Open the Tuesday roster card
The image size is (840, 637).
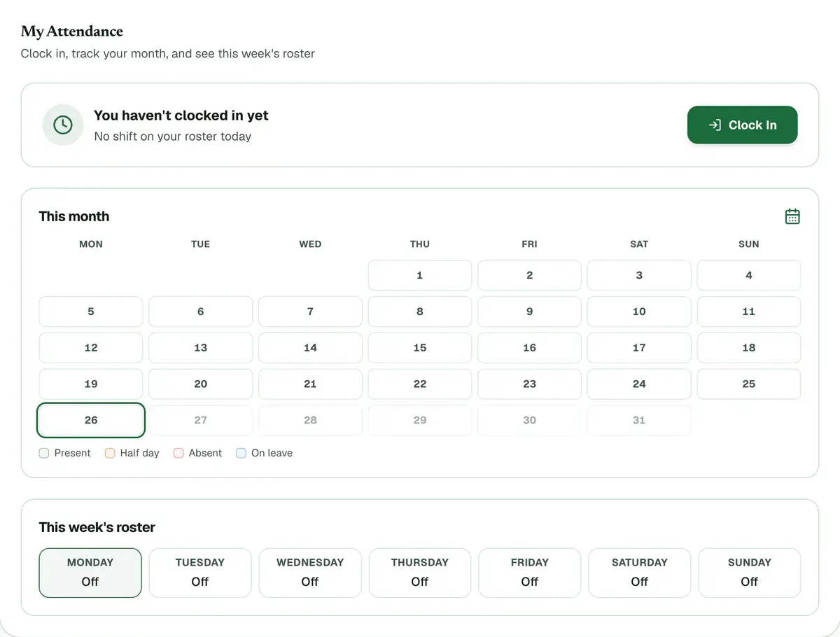tap(200, 573)
